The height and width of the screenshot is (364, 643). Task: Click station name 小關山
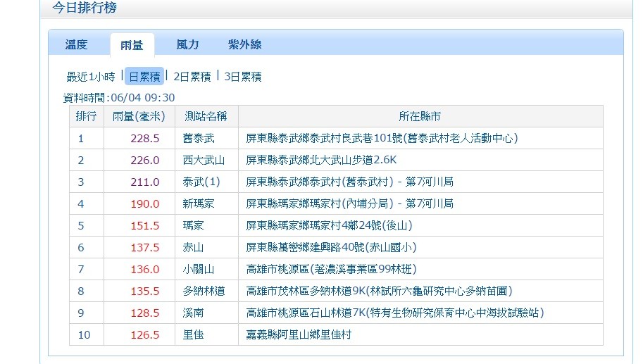pyautogui.click(x=200, y=269)
